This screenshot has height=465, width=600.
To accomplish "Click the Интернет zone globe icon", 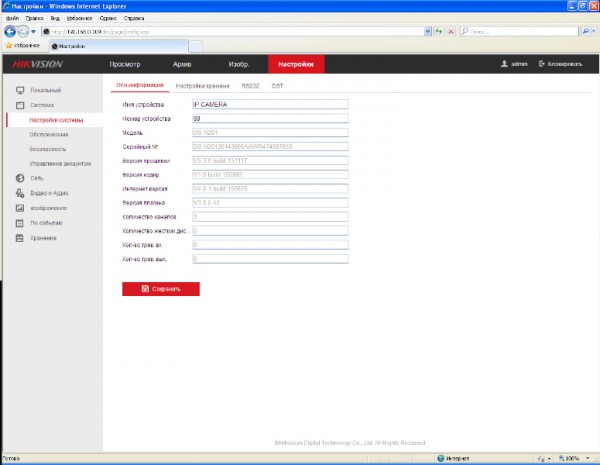I will 441,458.
